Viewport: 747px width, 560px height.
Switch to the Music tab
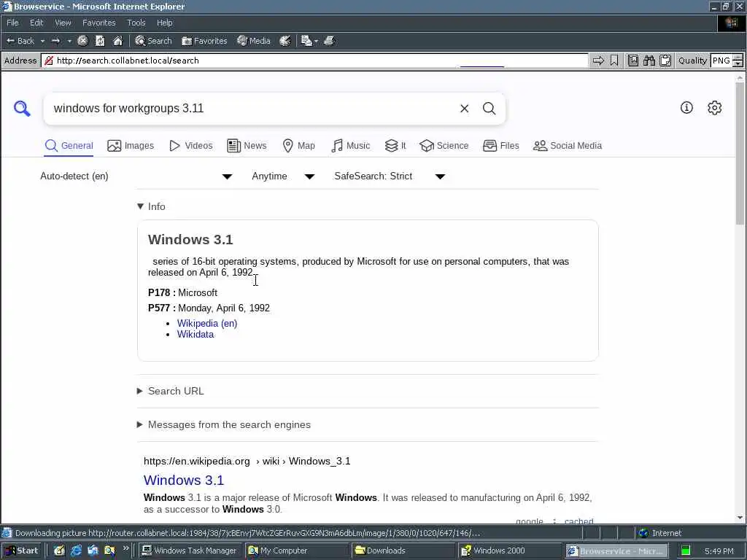click(x=350, y=146)
